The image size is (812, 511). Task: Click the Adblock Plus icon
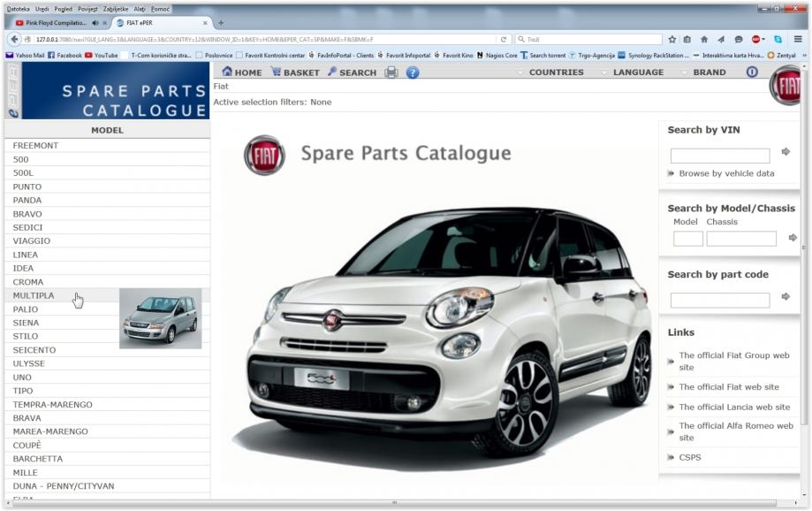click(756, 39)
